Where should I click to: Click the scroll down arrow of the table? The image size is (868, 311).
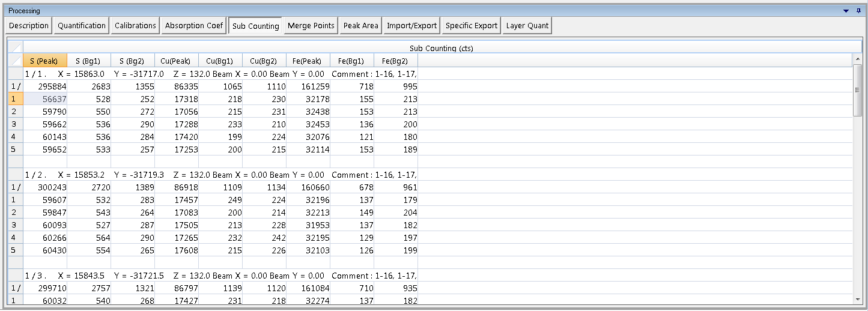857,299
